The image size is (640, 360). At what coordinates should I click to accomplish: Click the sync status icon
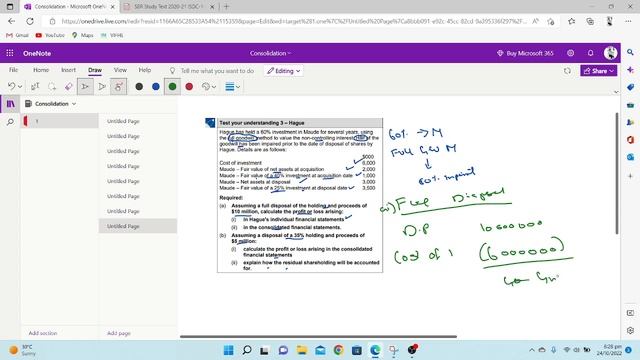pyautogui.click(x=567, y=71)
